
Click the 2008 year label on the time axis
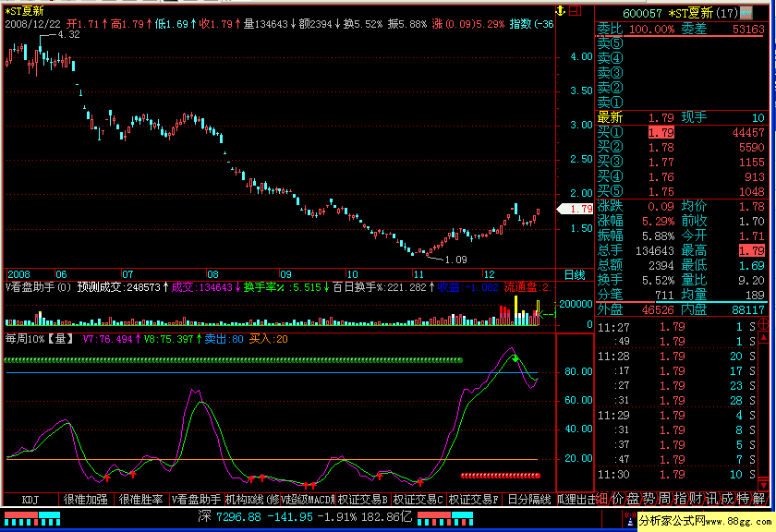pyautogui.click(x=18, y=274)
